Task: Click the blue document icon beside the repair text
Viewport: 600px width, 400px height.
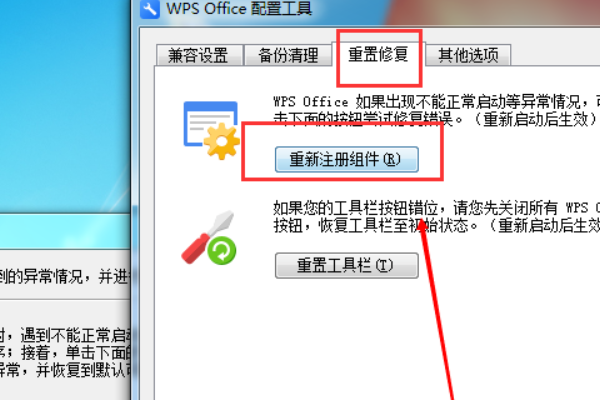Action: coord(210,124)
